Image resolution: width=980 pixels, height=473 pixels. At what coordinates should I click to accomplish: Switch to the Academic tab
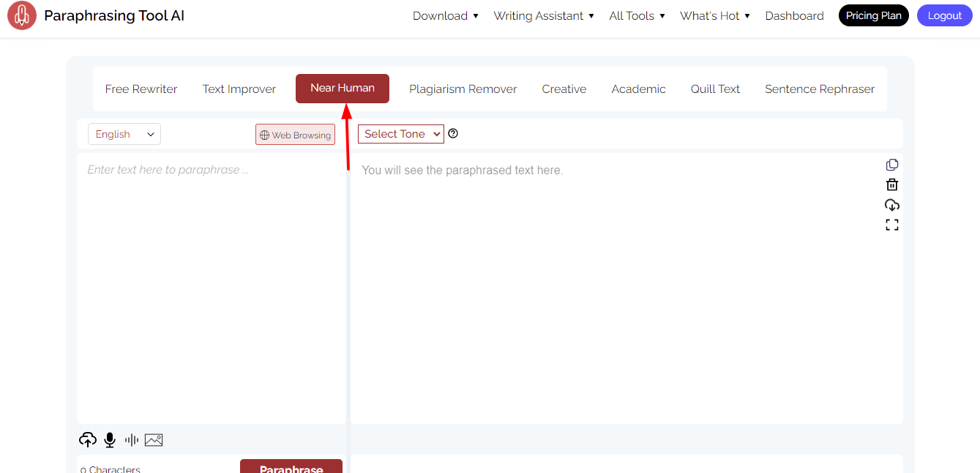click(x=639, y=89)
